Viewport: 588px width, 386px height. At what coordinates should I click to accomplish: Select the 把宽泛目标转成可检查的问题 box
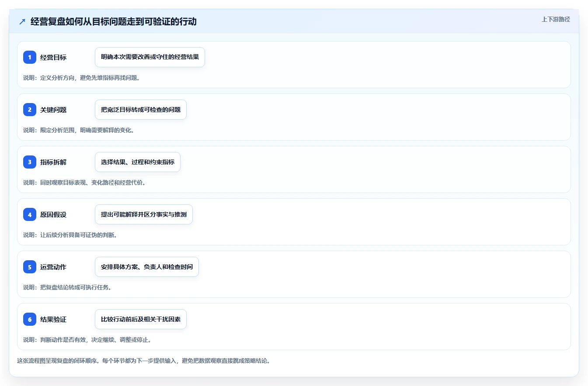pos(141,110)
